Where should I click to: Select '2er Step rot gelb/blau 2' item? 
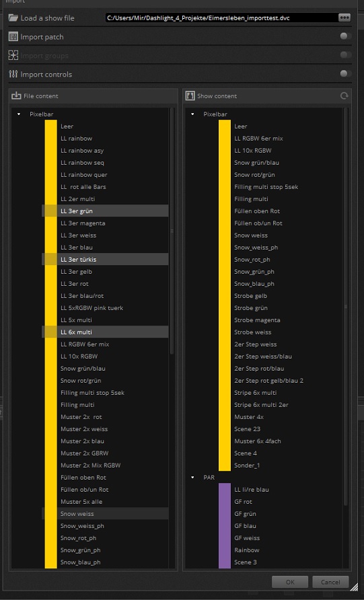click(268, 381)
